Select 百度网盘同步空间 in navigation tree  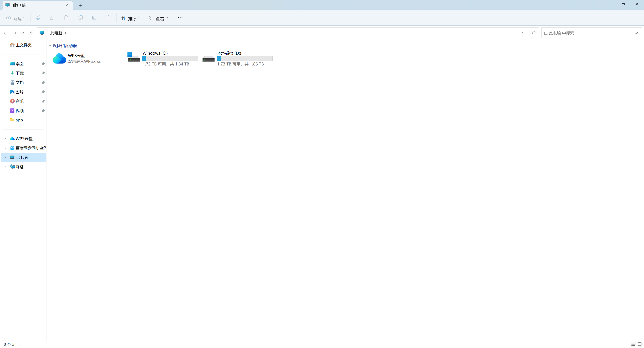28,148
